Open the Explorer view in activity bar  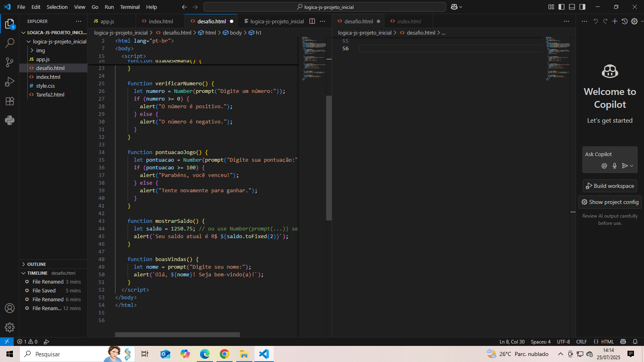pos(10,24)
